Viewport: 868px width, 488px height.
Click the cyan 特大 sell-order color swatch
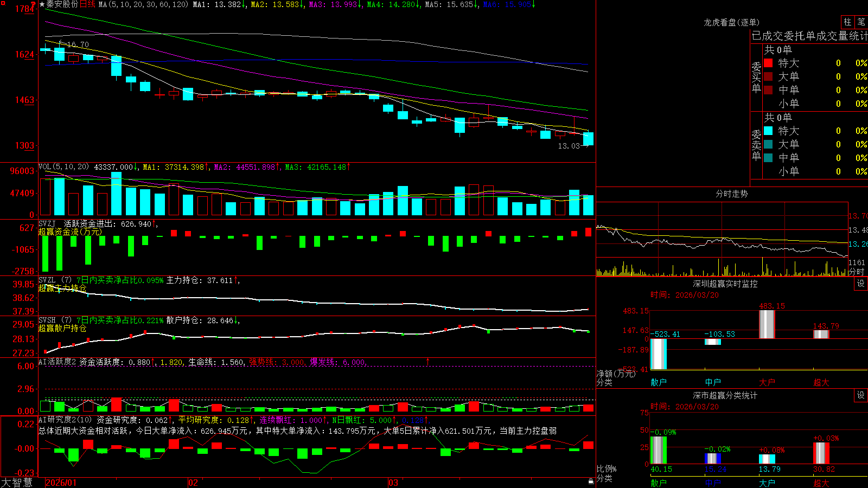pos(768,131)
